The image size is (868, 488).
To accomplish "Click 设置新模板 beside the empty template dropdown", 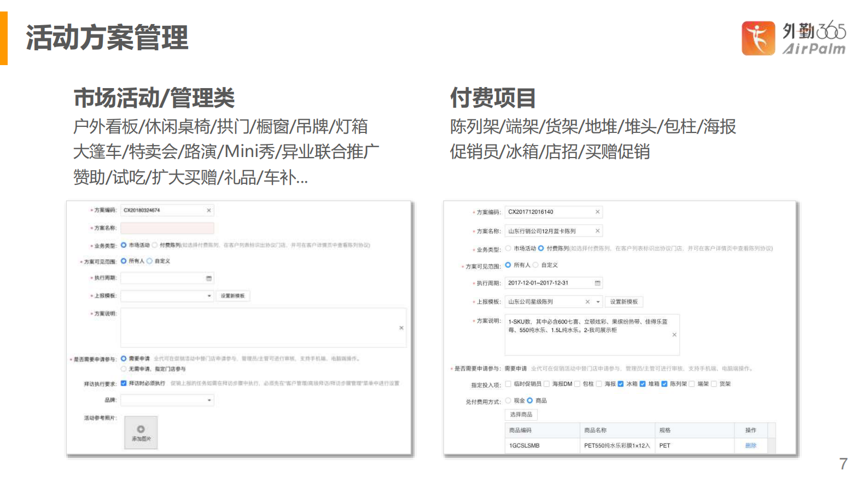I will 233,296.
